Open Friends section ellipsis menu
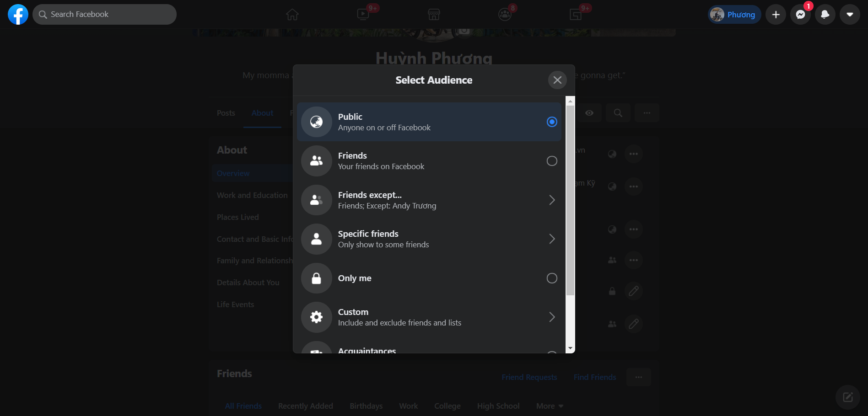Image resolution: width=868 pixels, height=416 pixels. tap(639, 377)
